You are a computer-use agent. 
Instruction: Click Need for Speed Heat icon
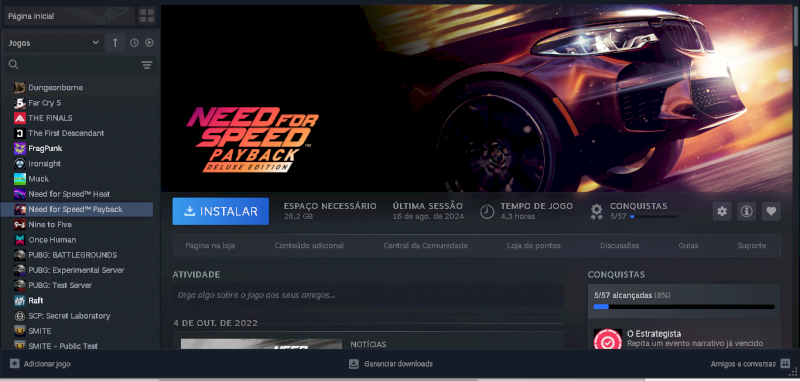(20, 194)
